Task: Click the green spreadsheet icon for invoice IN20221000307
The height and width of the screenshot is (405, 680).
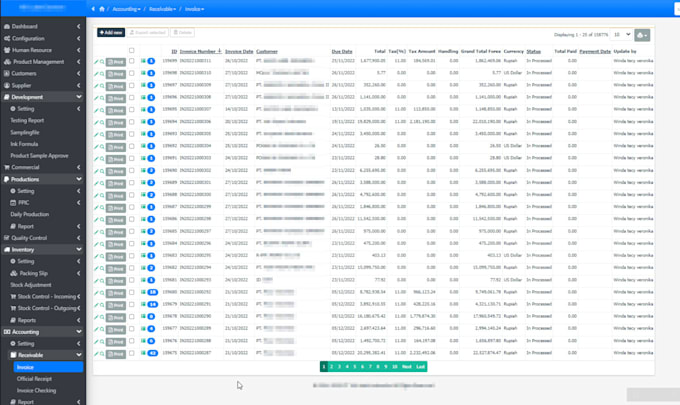Action: 143,110
